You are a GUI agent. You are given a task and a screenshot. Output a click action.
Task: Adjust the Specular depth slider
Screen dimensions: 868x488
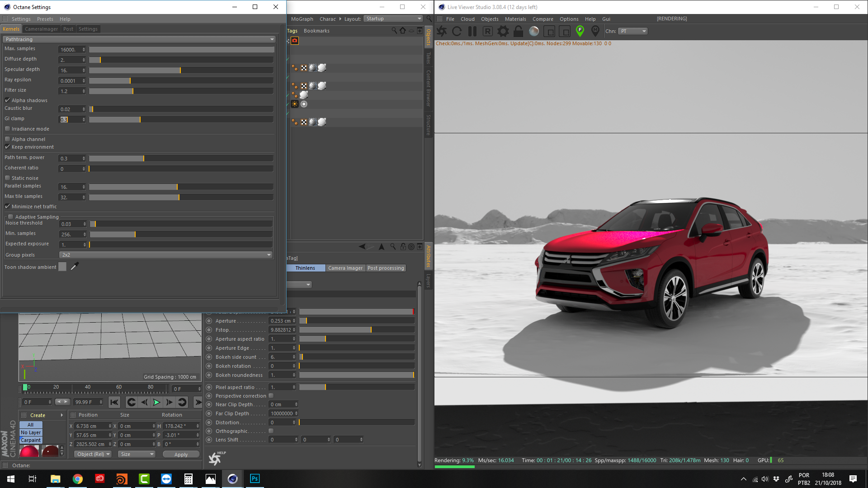[181, 70]
